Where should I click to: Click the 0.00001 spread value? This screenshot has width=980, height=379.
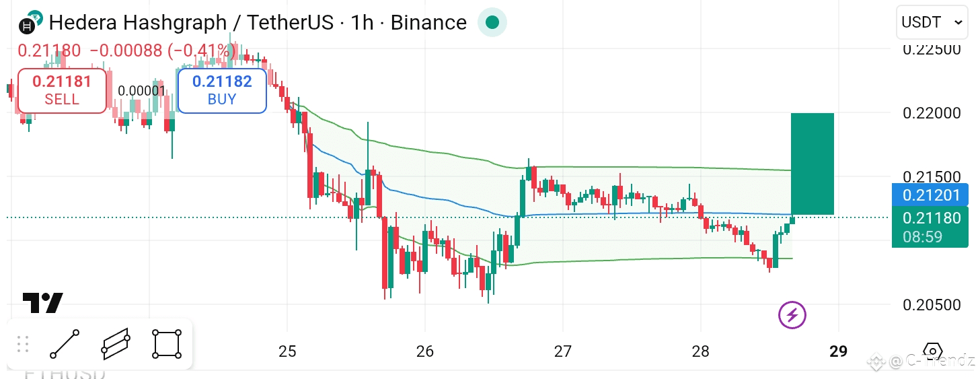click(x=141, y=91)
